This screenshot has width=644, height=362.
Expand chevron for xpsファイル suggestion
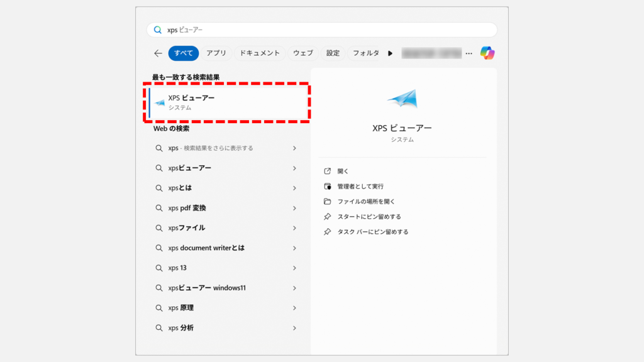(294, 228)
